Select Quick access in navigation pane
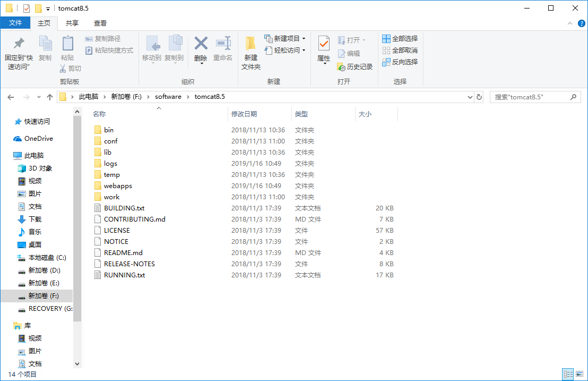This screenshot has width=588, height=381. coord(32,122)
